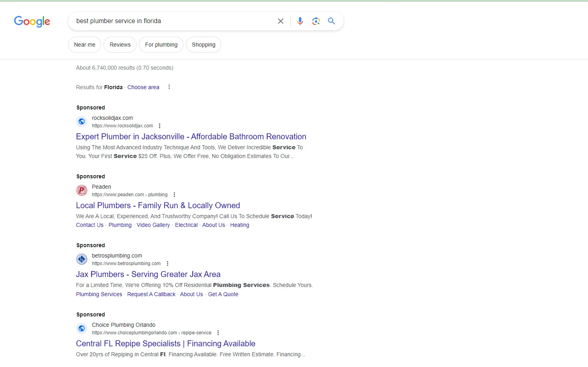Viewport: 588px width, 367px height.
Task: Select the Near me filter chip
Action: pos(85,45)
